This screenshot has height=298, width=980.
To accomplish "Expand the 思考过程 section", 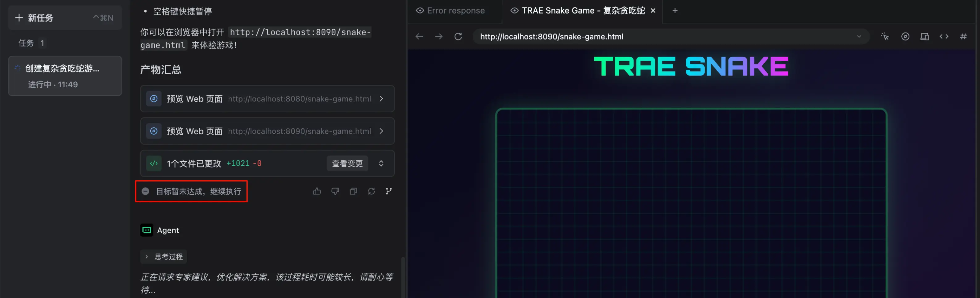I will pos(164,257).
